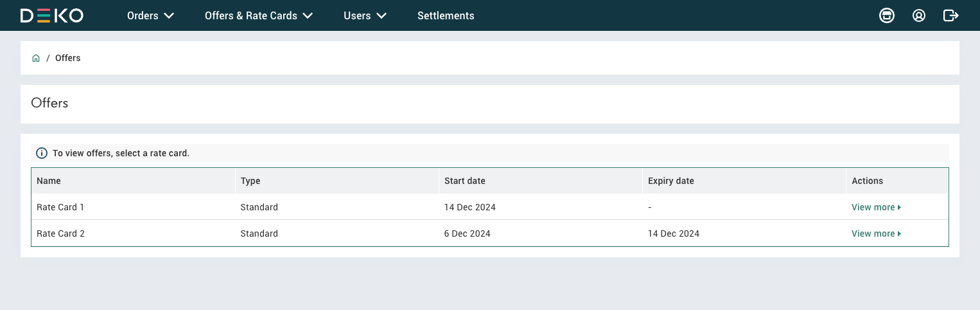980x310 pixels.
Task: Click Standard type in Rate Card 2 row
Action: 259,233
